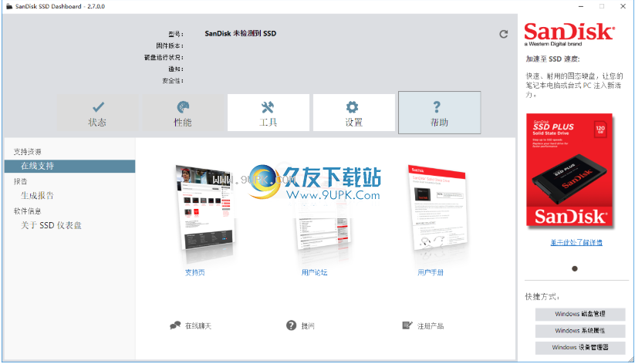Click the user forum page thumbnail
The image size is (635, 364).
323,219
